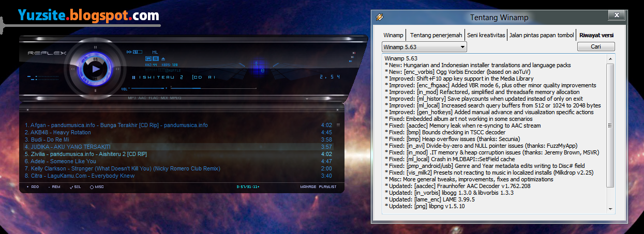This screenshot has height=234, width=644.
Task: Click the small S icon in the player
Action: [156, 58]
